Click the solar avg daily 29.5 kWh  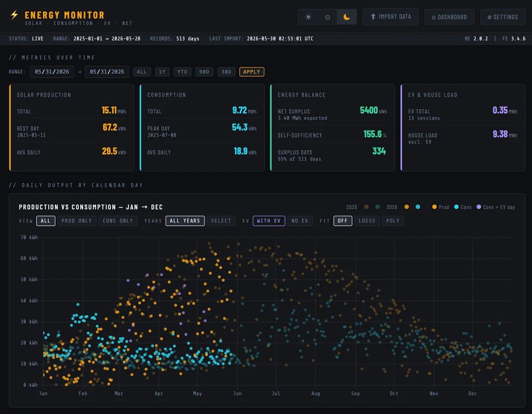click(114, 151)
